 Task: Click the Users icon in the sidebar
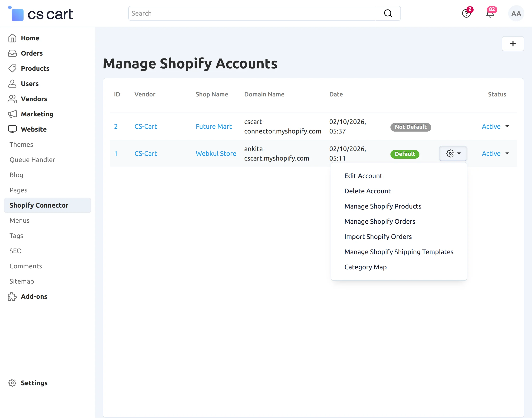(13, 83)
